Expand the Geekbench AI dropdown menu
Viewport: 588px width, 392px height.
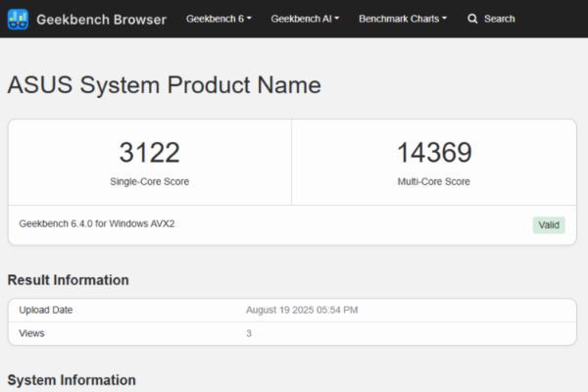pos(305,19)
